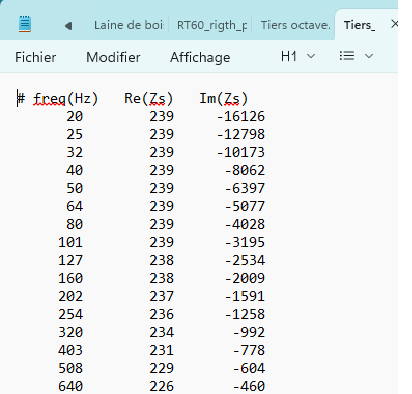Click the value -460
The width and height of the screenshot is (412, 394).
click(x=249, y=386)
